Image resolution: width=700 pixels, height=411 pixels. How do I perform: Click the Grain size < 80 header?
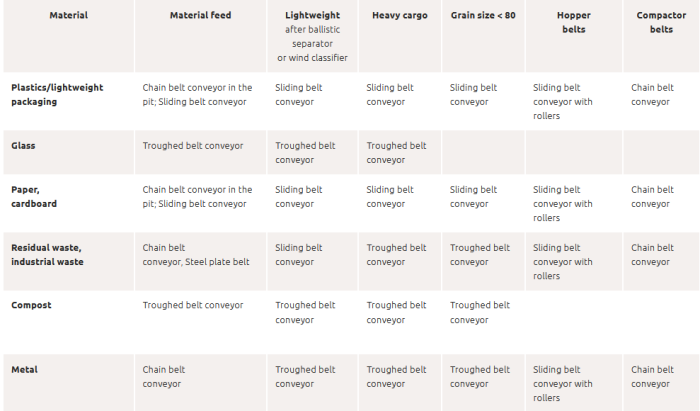click(x=484, y=16)
